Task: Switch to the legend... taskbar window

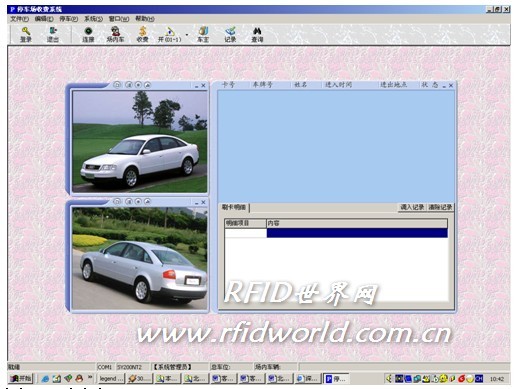Action: (x=111, y=379)
